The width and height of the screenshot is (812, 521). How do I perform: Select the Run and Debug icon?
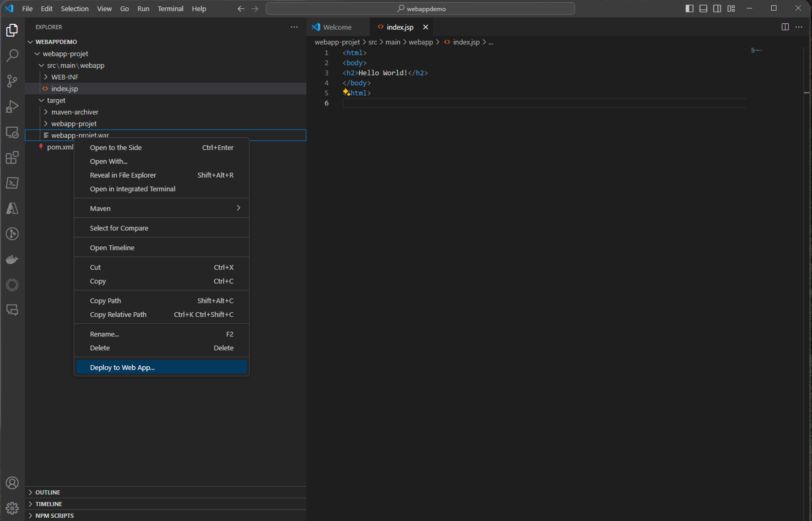tap(12, 106)
